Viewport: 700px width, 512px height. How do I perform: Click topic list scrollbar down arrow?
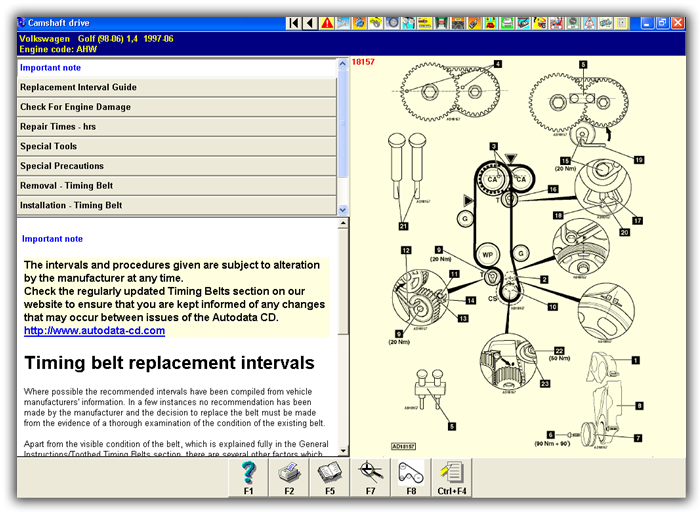click(342, 209)
